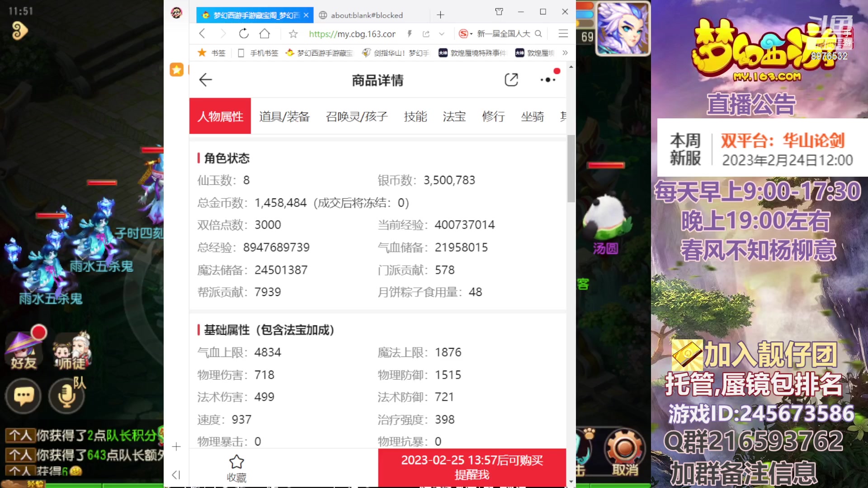Click the scrollbar up arrow

click(x=571, y=67)
